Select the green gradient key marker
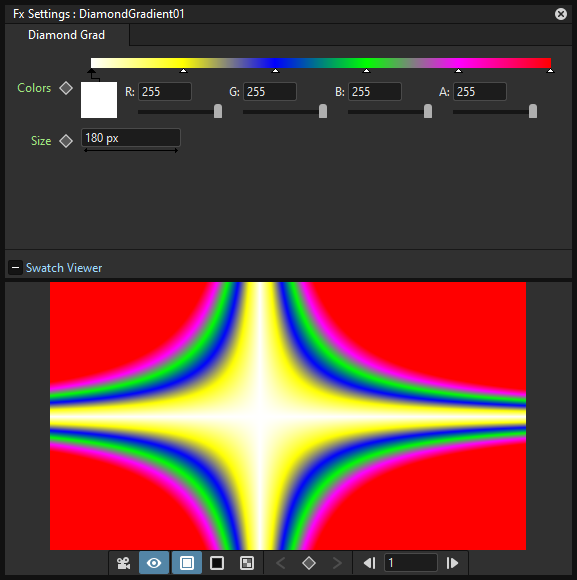577x580 pixels. pyautogui.click(x=367, y=71)
